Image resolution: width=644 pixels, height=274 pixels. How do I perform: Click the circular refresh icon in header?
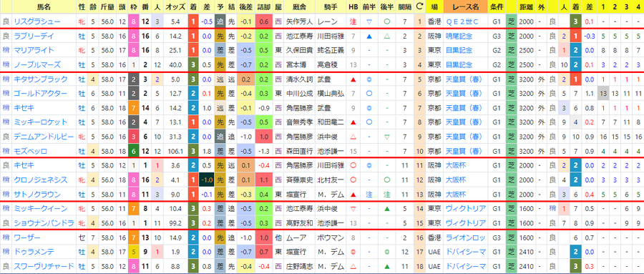(x=419, y=6)
